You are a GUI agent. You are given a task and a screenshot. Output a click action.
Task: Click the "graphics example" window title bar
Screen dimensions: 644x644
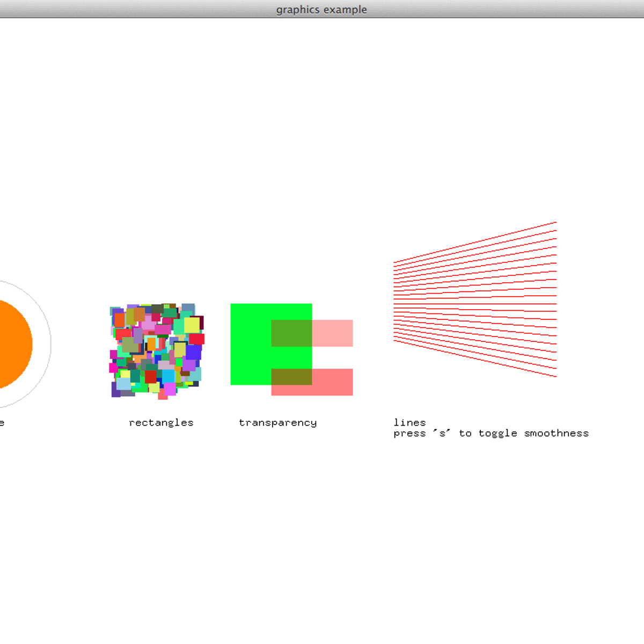point(322,9)
